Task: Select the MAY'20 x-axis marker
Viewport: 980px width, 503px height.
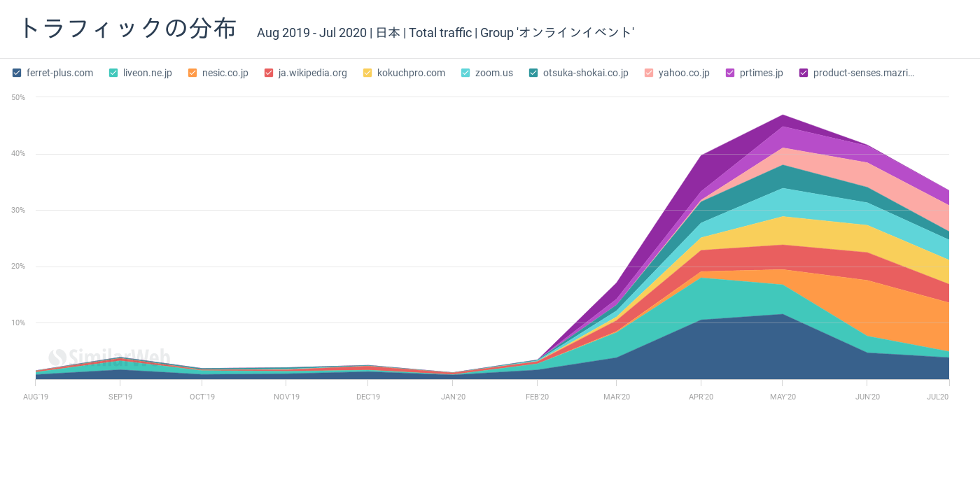Action: point(783,397)
